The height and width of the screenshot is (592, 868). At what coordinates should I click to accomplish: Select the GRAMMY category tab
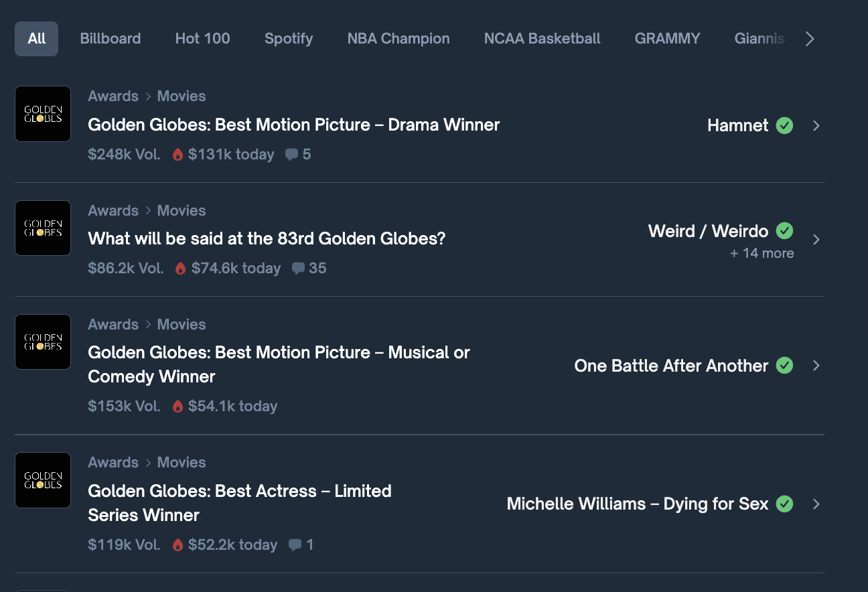667,38
